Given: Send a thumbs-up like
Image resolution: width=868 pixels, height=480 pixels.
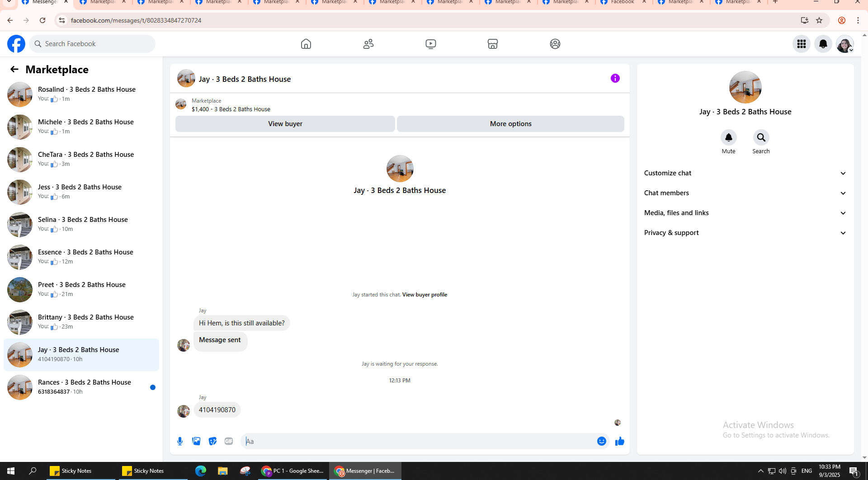Looking at the screenshot, I should (x=620, y=441).
